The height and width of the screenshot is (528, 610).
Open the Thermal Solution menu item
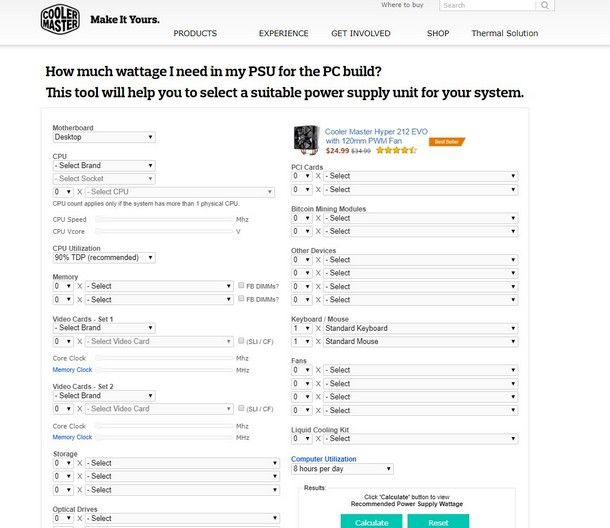pos(505,33)
